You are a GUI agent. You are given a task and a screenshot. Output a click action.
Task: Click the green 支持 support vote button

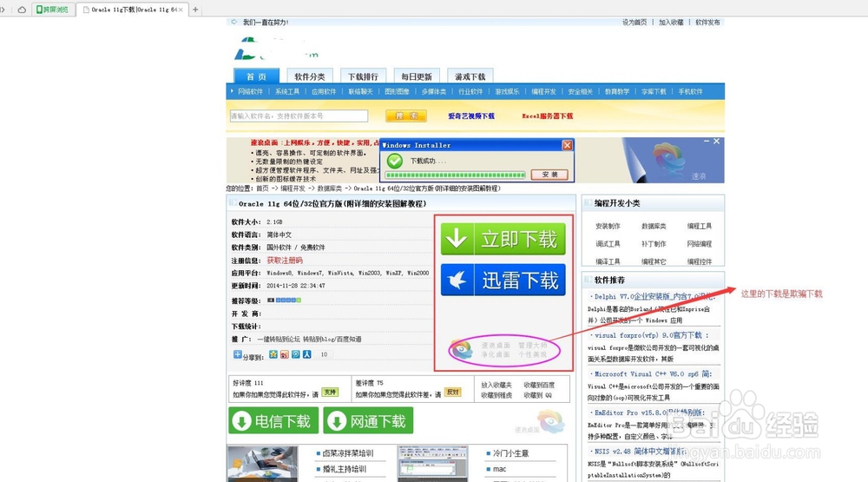[330, 393]
